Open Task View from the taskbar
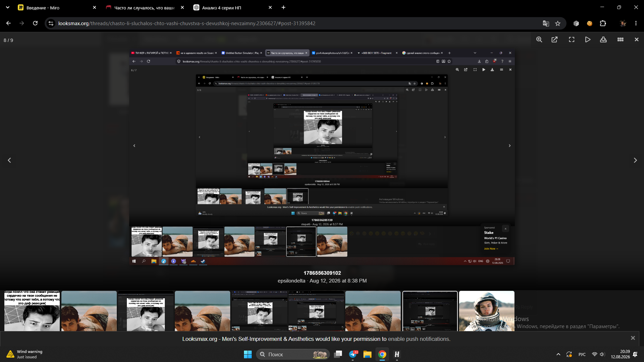This screenshot has height=362, width=644. [338, 354]
